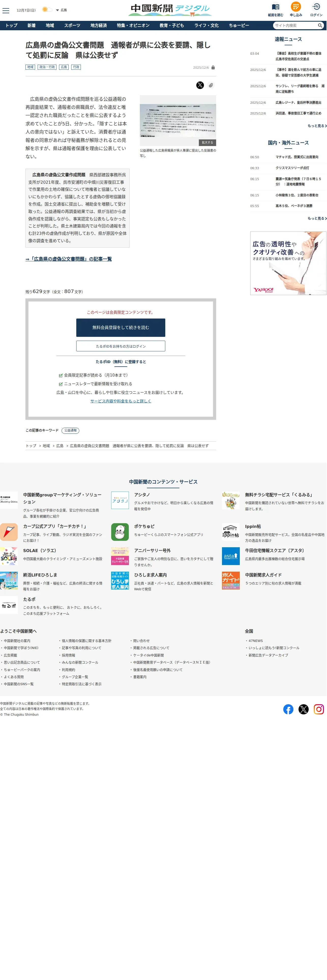Select the ちゅーピー nav item
This screenshot has width=327, height=980.
[239, 25]
